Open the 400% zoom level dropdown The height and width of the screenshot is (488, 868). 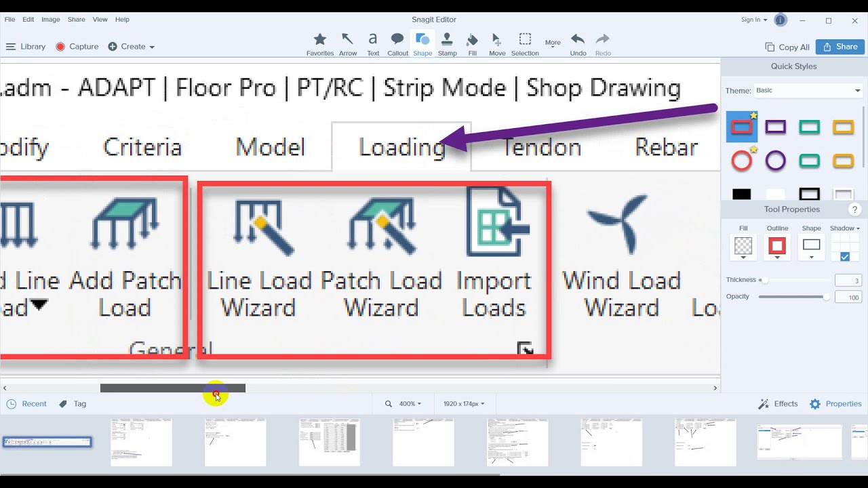click(x=410, y=404)
